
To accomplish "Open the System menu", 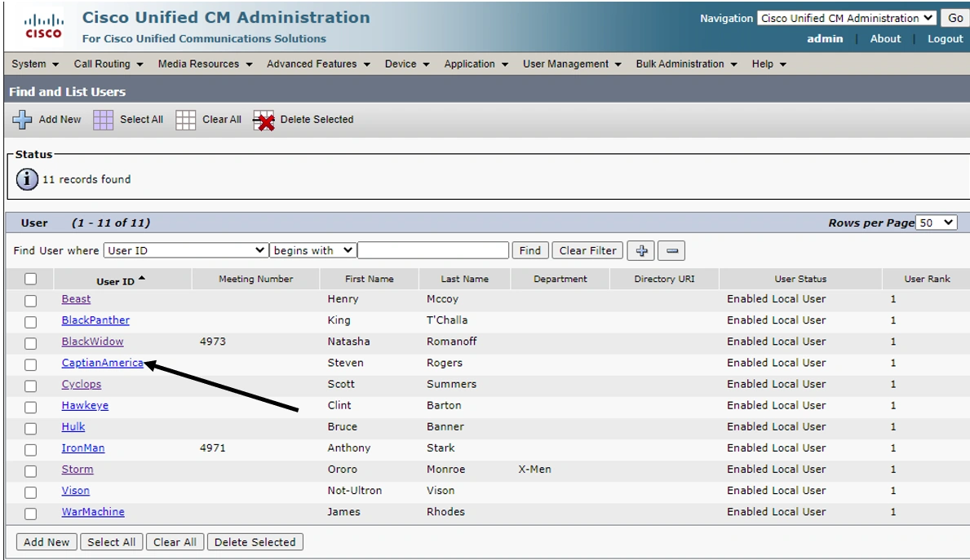I will tap(35, 64).
